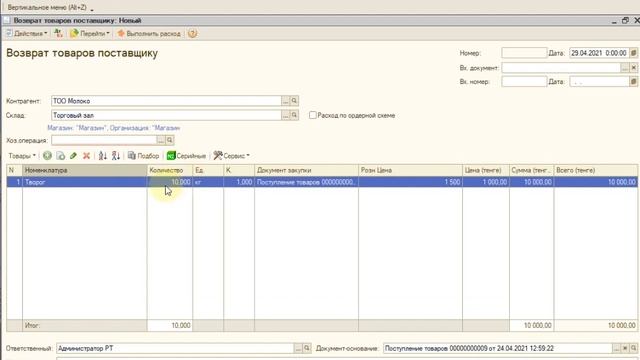Open the Сервис dropdown menu
The image size is (640, 360).
[x=231, y=156]
